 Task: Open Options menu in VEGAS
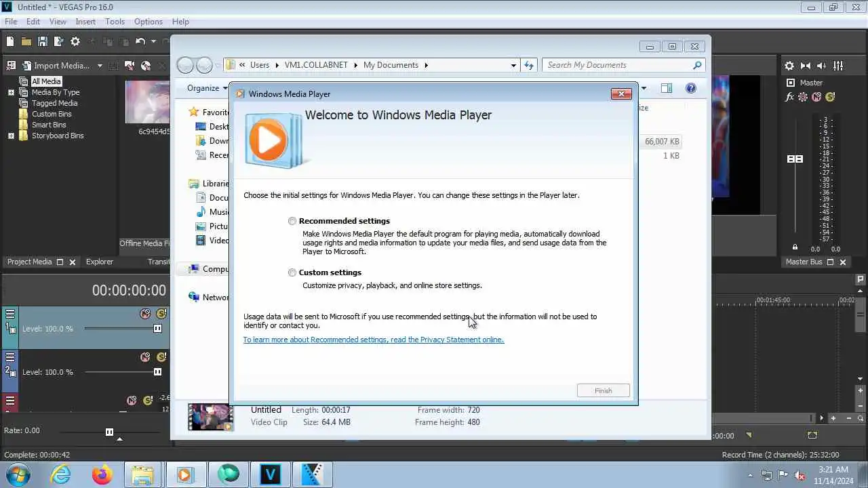point(148,22)
